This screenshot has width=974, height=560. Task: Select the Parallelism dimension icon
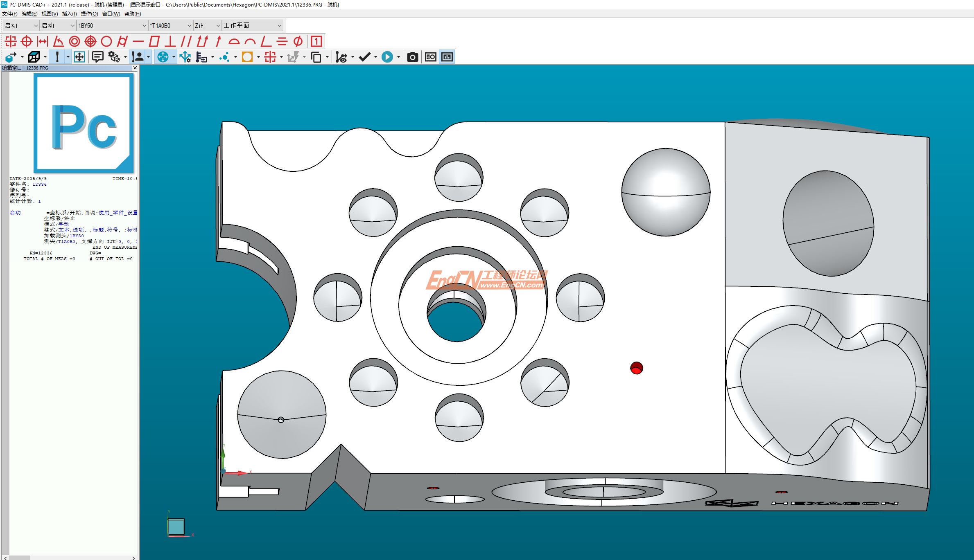coord(186,41)
